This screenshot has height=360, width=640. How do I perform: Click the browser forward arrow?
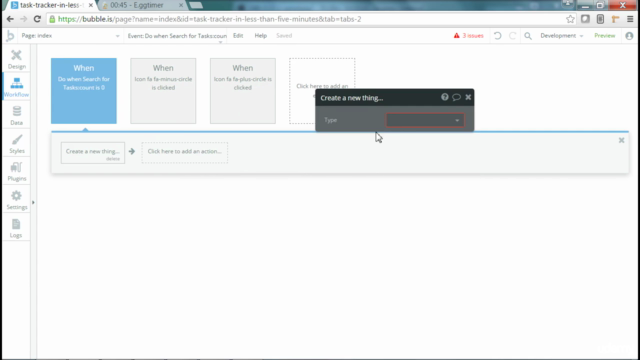24,19
